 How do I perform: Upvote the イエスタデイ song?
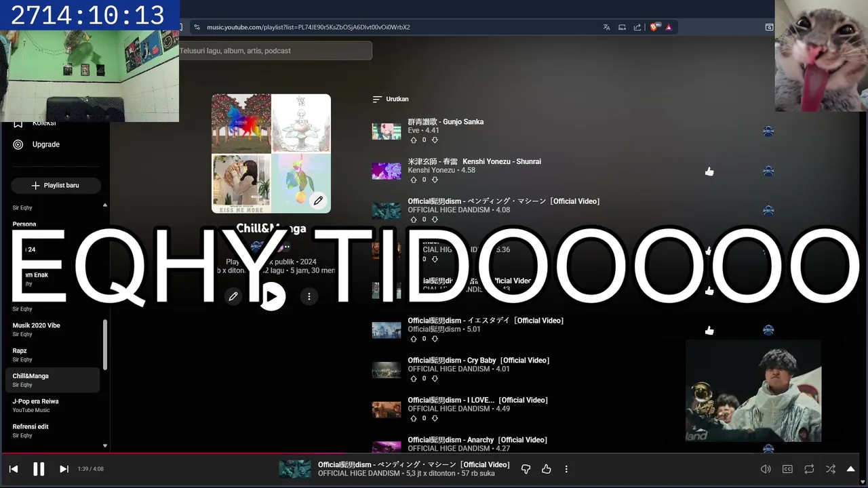(x=414, y=339)
